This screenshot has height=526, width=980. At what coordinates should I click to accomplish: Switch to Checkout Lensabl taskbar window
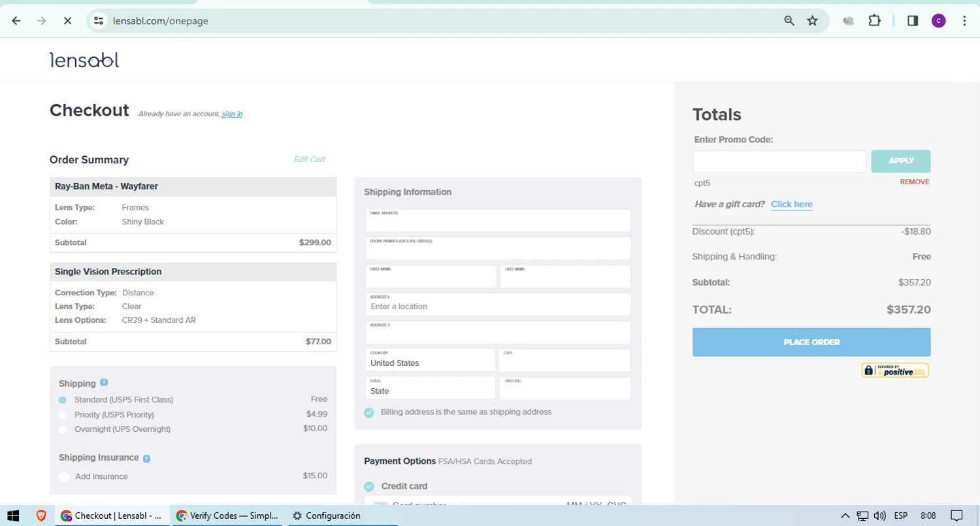112,516
